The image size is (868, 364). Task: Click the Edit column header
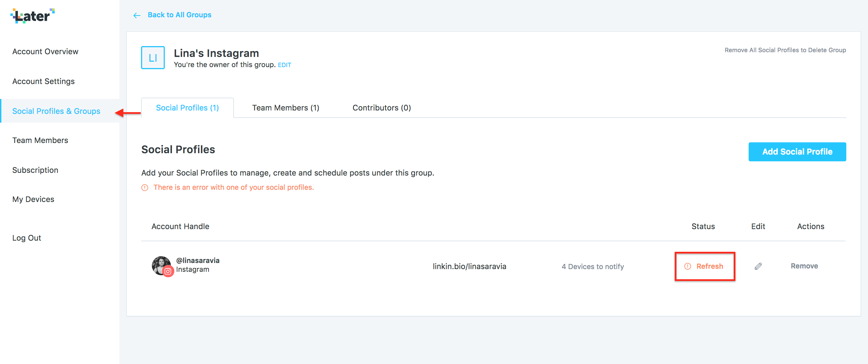pyautogui.click(x=758, y=226)
